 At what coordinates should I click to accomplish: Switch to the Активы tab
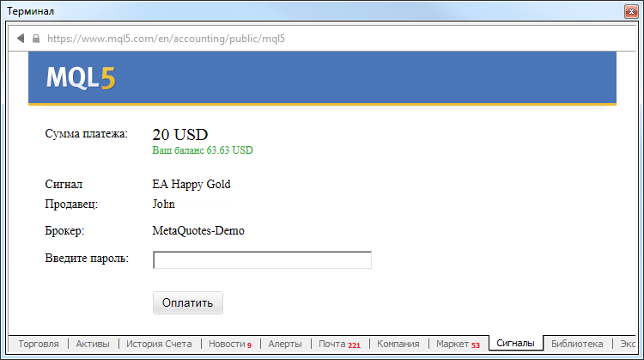93,344
